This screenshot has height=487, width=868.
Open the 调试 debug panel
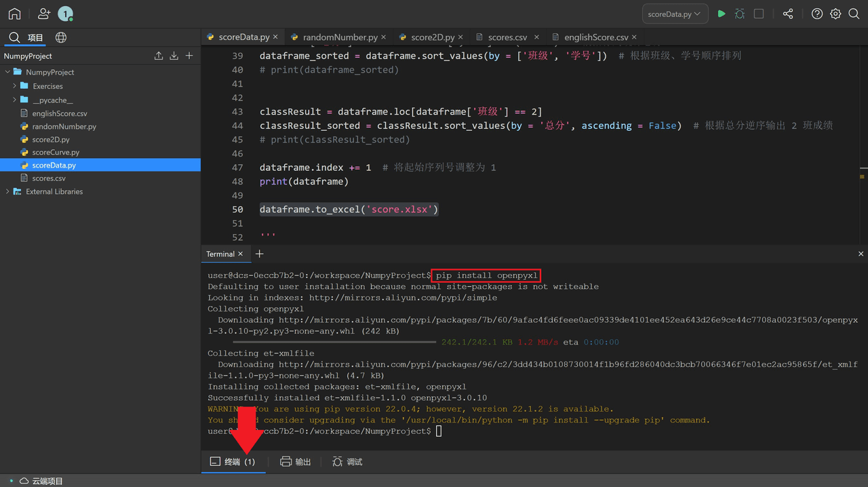(347, 462)
